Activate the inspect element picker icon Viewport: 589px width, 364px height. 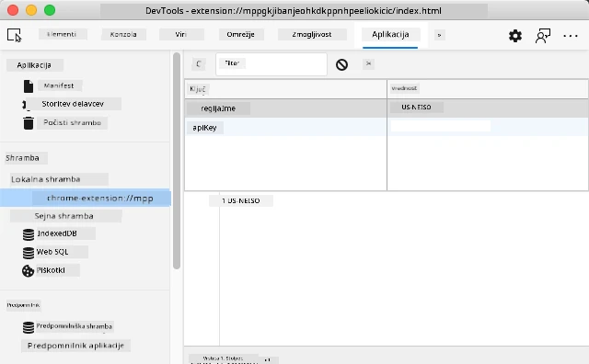[x=15, y=35]
